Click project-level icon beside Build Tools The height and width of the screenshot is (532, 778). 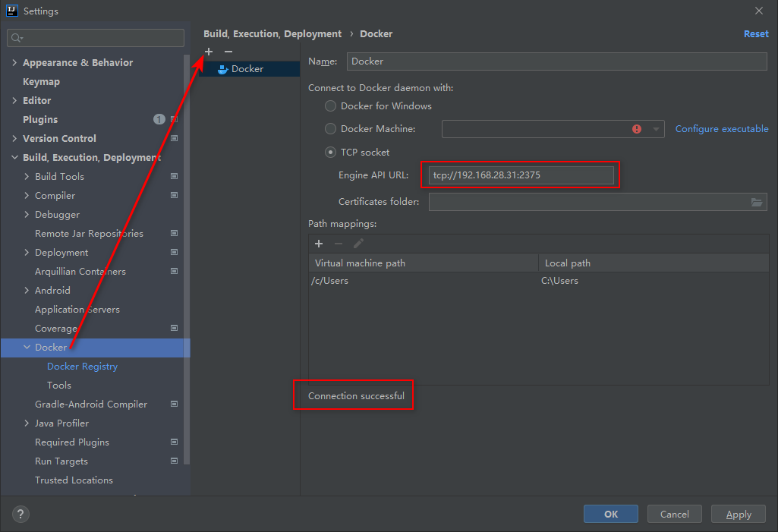tap(174, 176)
